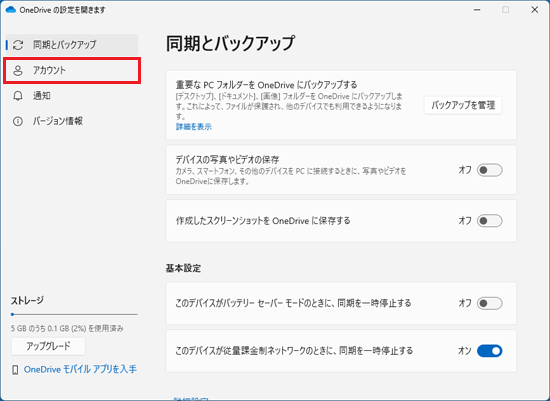Click the 同期とバックアップ page title
Image resolution: width=550 pixels, height=401 pixels.
tap(230, 44)
